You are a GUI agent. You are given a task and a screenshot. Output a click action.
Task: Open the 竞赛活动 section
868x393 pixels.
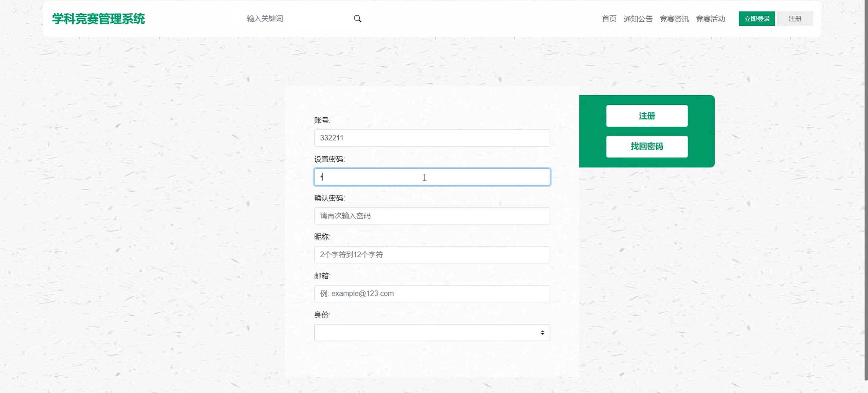coord(711,18)
